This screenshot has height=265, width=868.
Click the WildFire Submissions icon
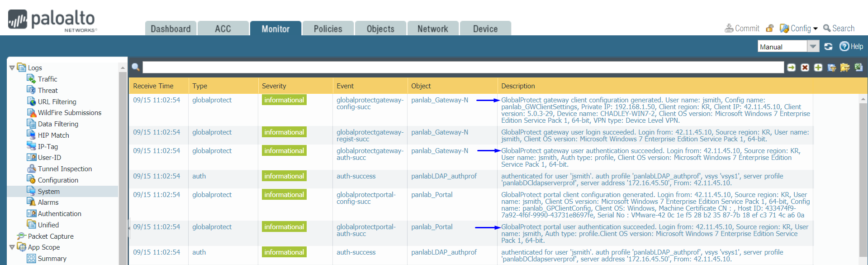coord(31,112)
